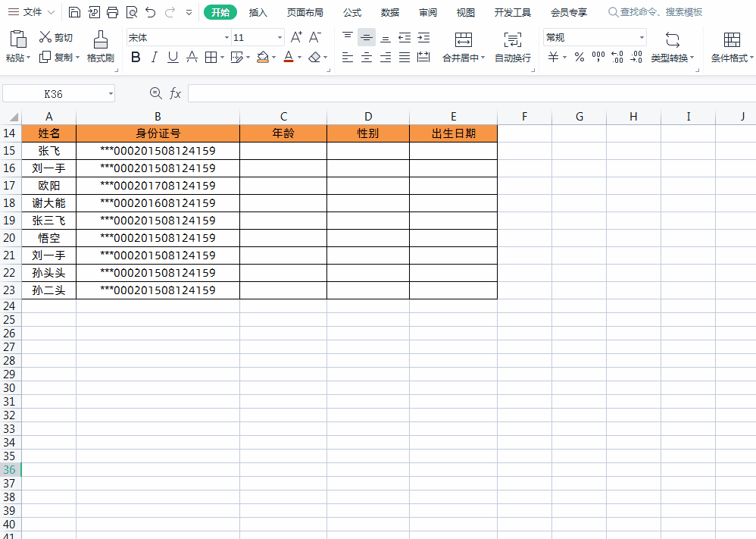Viewport: 756px width, 539px height.
Task: Increase indent icon
Action: coord(423,37)
